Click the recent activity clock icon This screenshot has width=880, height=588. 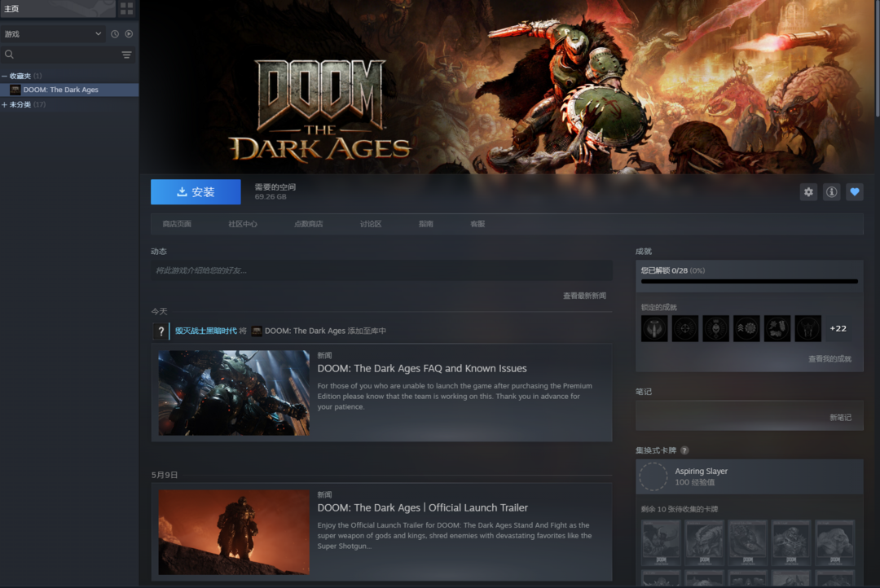pos(115,34)
